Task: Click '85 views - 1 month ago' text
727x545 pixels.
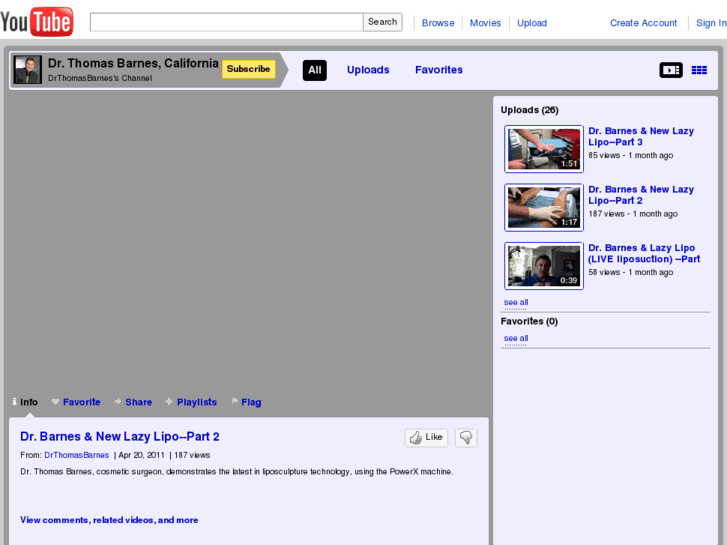Action: (x=631, y=155)
